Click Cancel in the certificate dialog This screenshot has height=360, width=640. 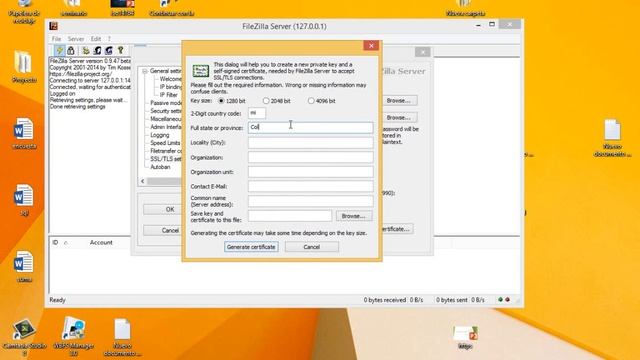311,247
